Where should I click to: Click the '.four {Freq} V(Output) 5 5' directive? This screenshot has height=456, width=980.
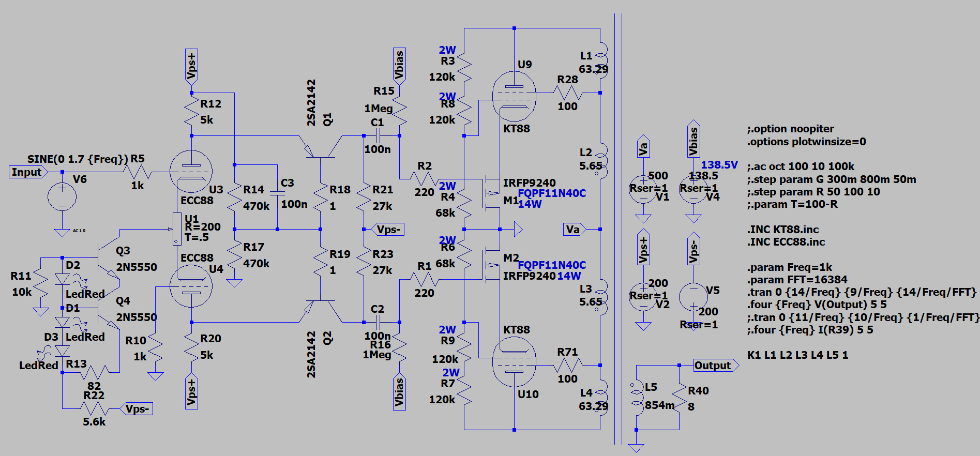[x=817, y=305]
